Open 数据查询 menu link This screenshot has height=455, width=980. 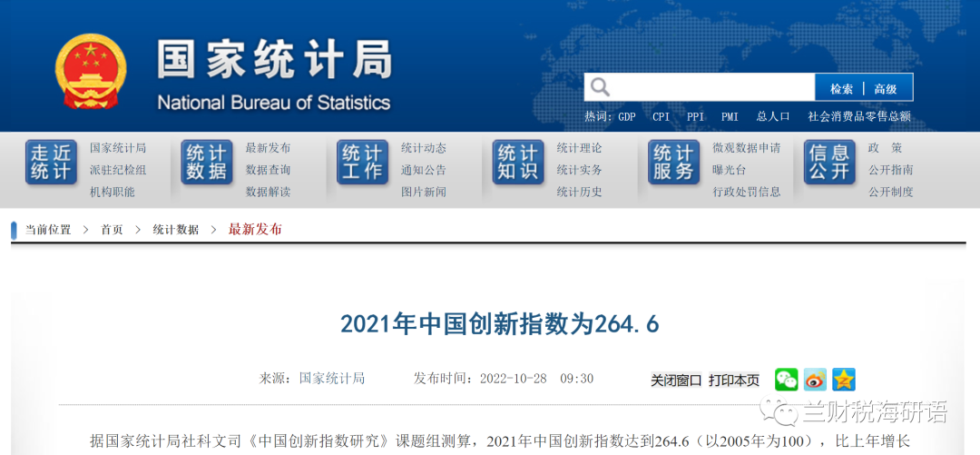coord(268,170)
